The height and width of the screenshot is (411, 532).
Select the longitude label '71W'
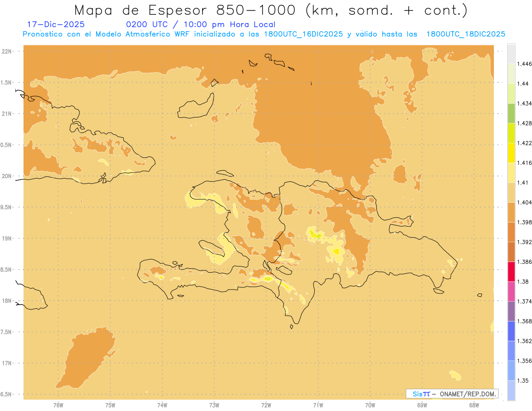pyautogui.click(x=318, y=405)
